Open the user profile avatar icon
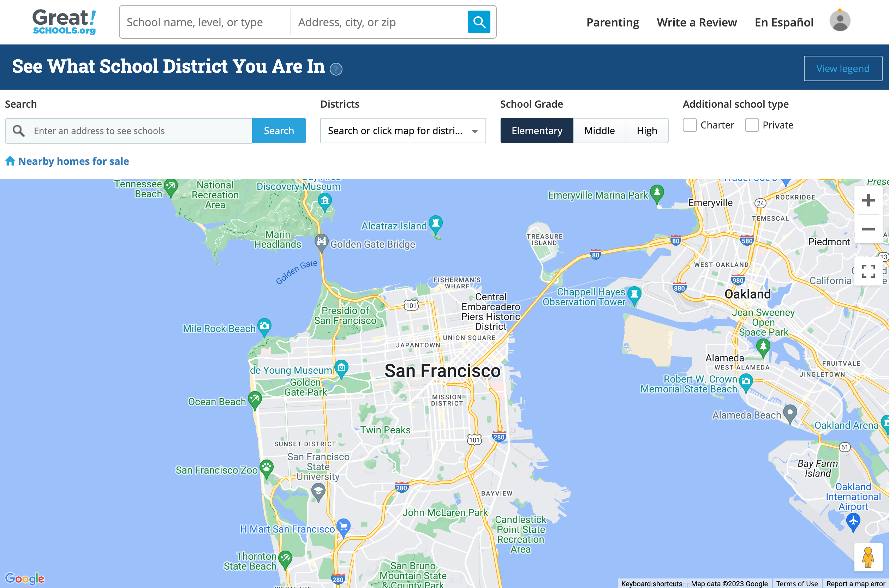Screen dimensions: 889x588 click(840, 20)
